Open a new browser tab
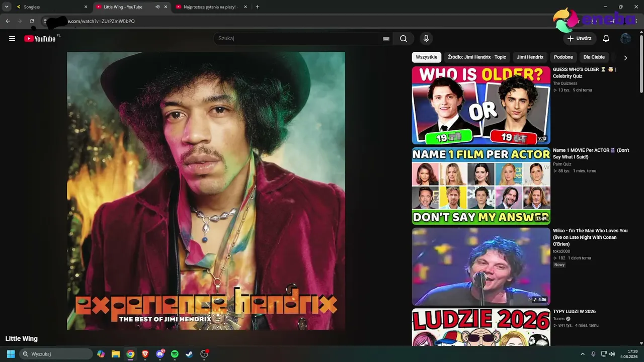This screenshot has width=644, height=362. click(258, 7)
